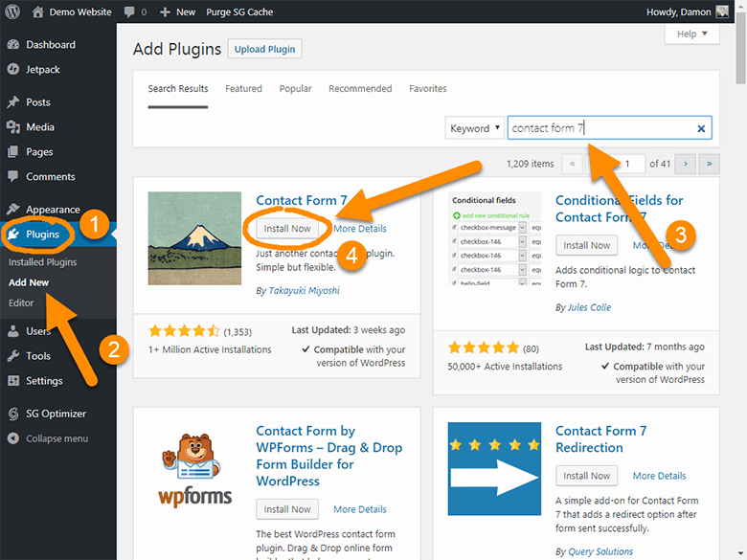Screen dimensions: 747x560
Task: Click the Appearance paintbrush icon
Action: click(13, 209)
